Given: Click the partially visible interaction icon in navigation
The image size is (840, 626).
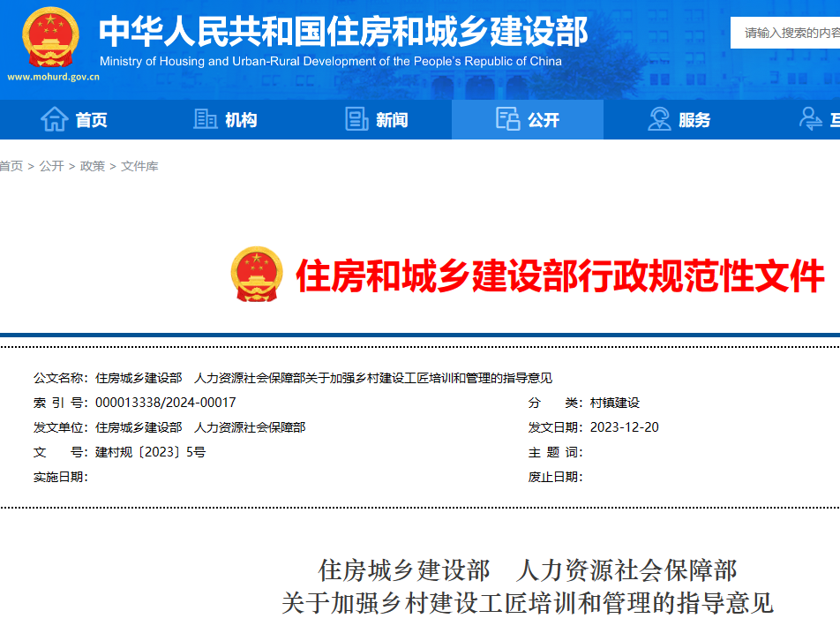Looking at the screenshot, I should point(812,119).
